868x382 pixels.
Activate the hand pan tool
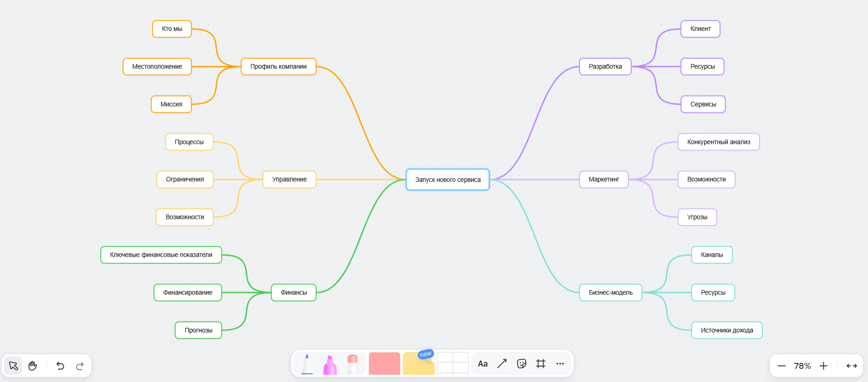(x=33, y=366)
